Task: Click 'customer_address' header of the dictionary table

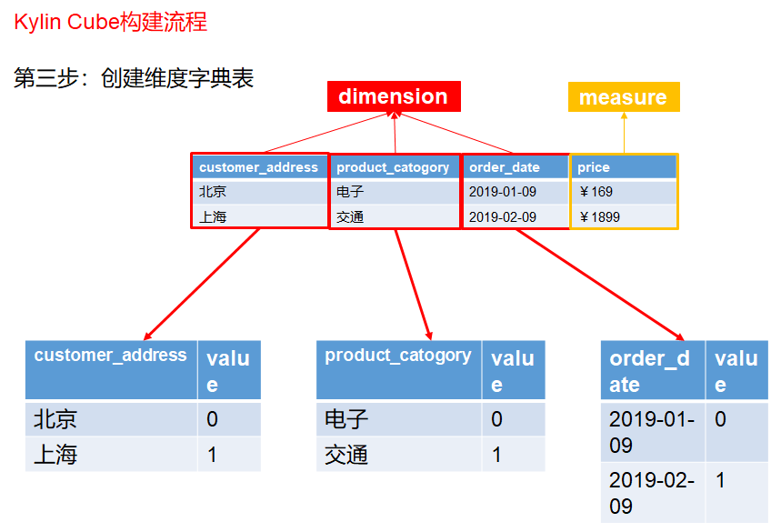Action: (111, 355)
